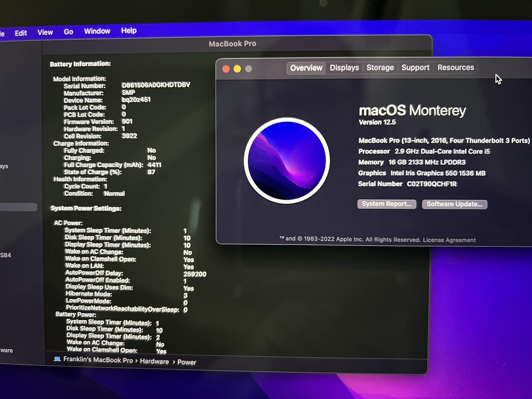This screenshot has width=532, height=399.
Task: Click the Battery Information heading
Action: (x=80, y=64)
